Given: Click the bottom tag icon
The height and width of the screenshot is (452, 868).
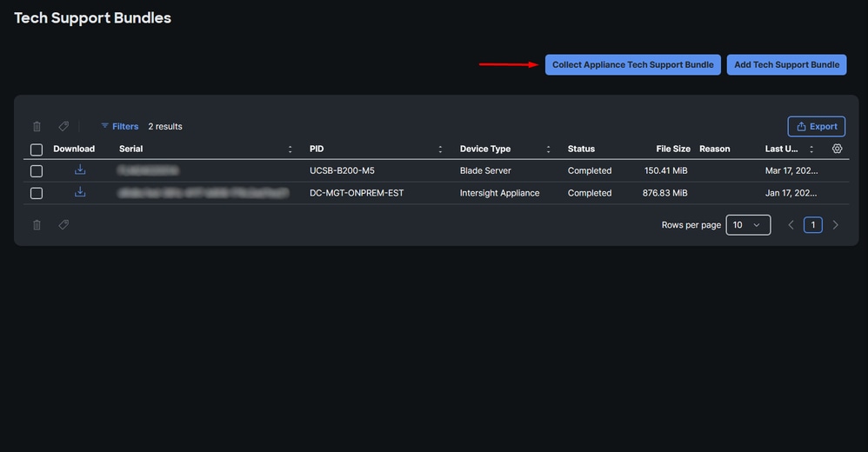Looking at the screenshot, I should click(x=63, y=224).
